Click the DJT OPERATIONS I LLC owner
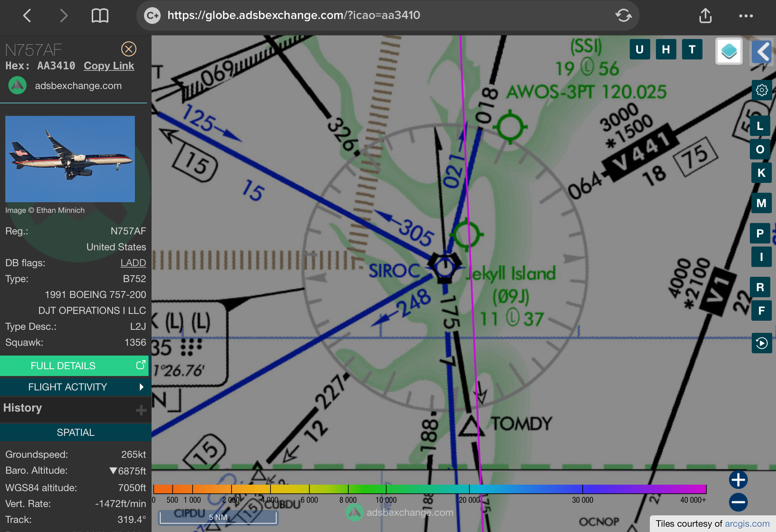 [x=92, y=310]
